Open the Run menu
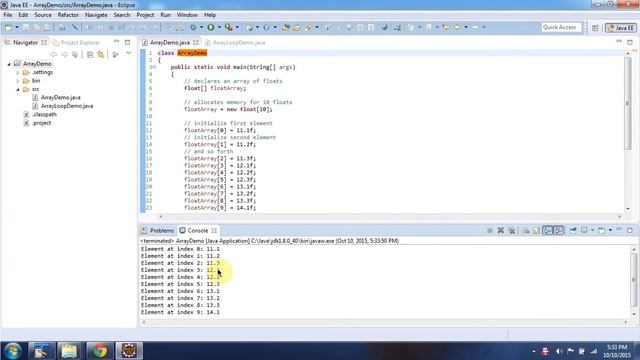 click(165, 15)
